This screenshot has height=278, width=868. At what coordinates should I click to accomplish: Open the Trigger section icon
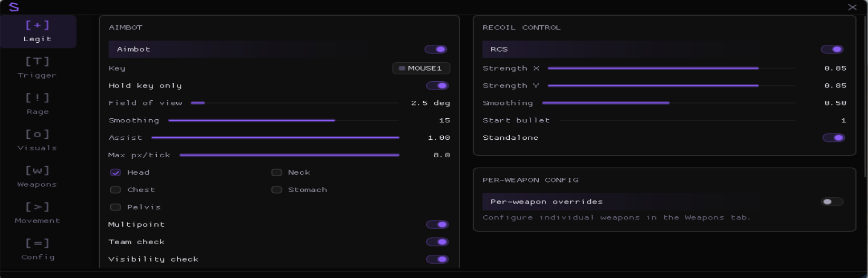coord(37,61)
